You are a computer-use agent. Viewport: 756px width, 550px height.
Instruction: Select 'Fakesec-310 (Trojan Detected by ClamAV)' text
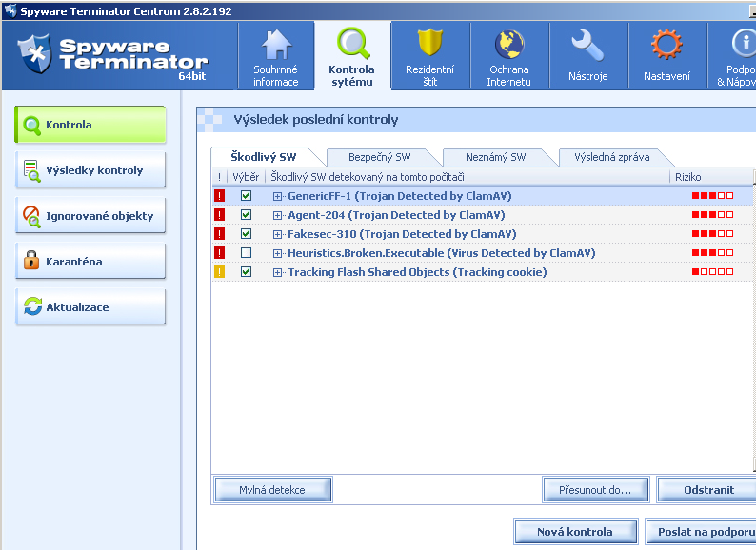[402, 234]
